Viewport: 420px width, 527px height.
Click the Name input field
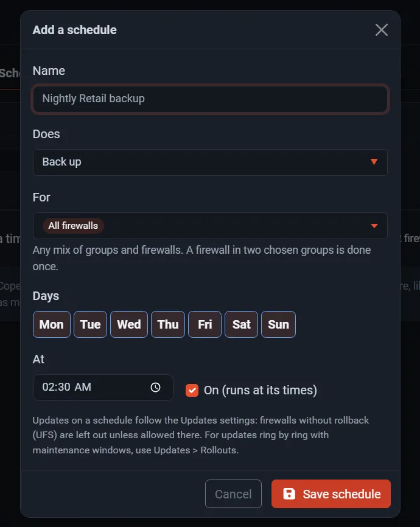pos(210,99)
